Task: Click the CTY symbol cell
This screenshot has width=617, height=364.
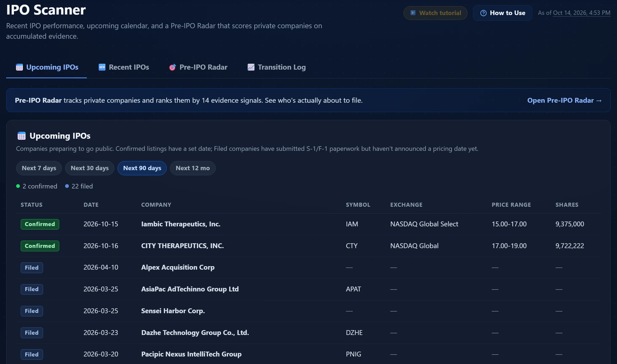Action: click(352, 246)
